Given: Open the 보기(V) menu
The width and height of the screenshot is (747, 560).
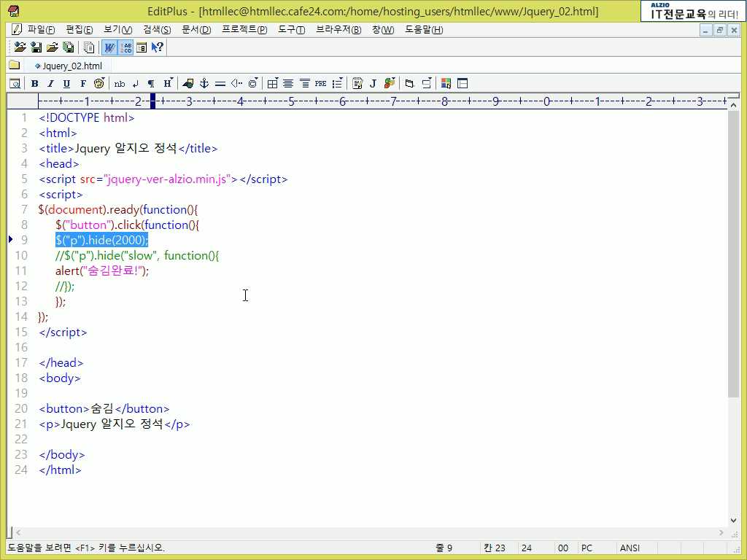Looking at the screenshot, I should [117, 29].
